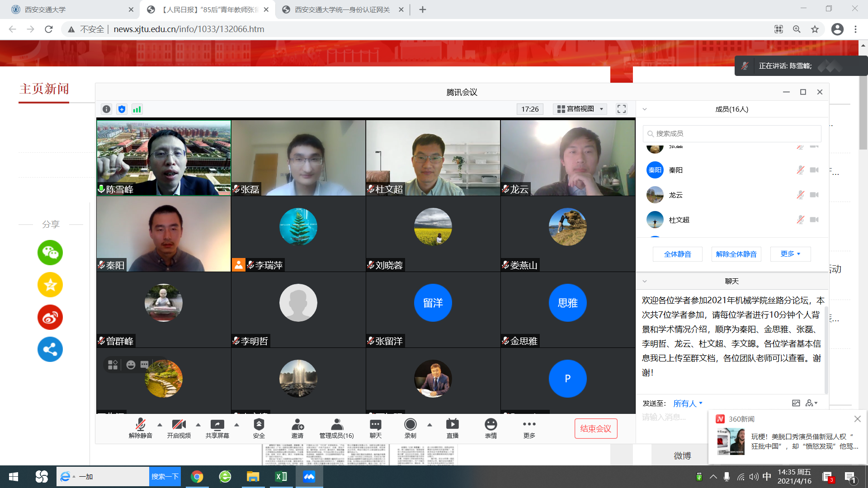Unmute microphone via 解除静音

coord(140,428)
